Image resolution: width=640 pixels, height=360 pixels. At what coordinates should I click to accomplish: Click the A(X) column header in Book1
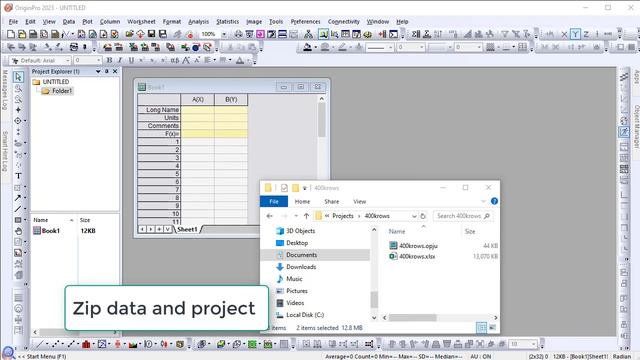pyautogui.click(x=198, y=100)
